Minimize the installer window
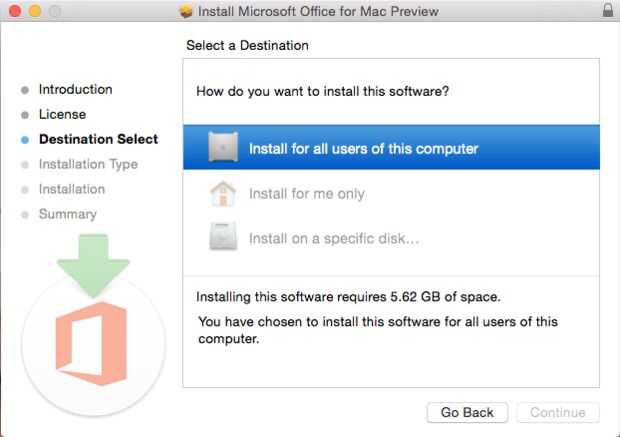The width and height of the screenshot is (620, 437). (32, 11)
